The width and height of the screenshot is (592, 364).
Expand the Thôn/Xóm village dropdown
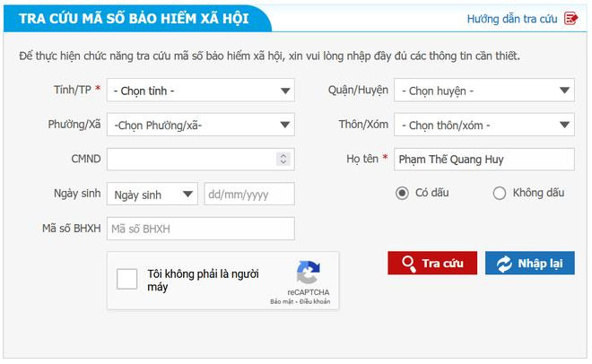484,126
